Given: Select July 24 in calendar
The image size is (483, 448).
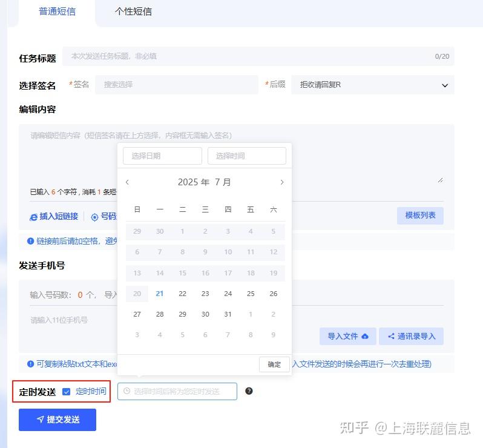Looking at the screenshot, I should tap(228, 294).
